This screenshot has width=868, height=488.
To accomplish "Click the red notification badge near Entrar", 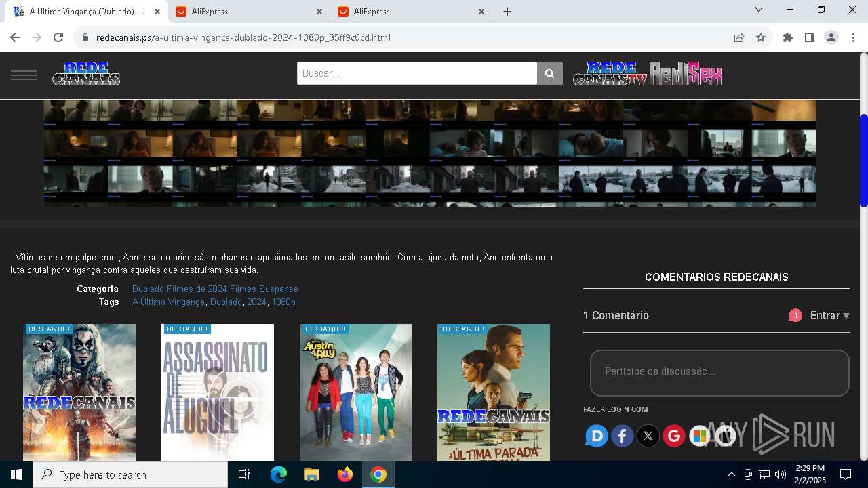I will tap(795, 315).
